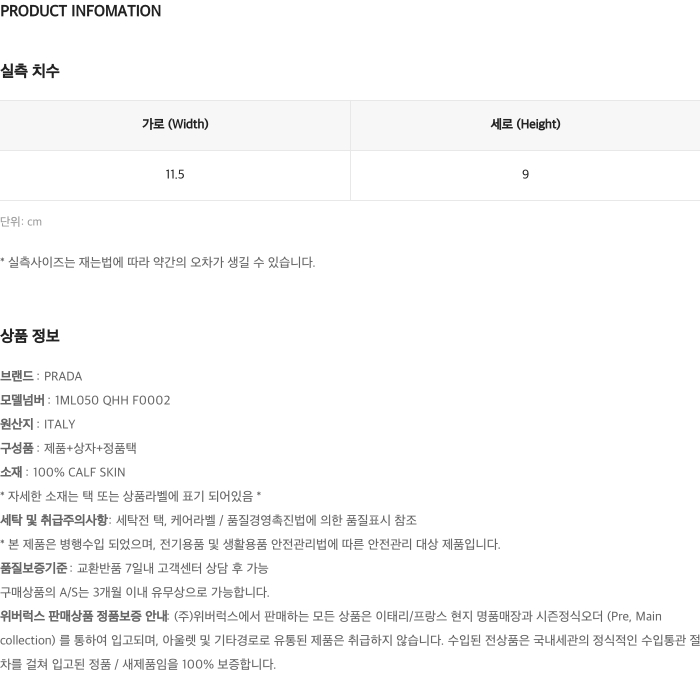This screenshot has width=700, height=677.
Task: Click the 상품 정보 section heading
Action: [x=30, y=336]
